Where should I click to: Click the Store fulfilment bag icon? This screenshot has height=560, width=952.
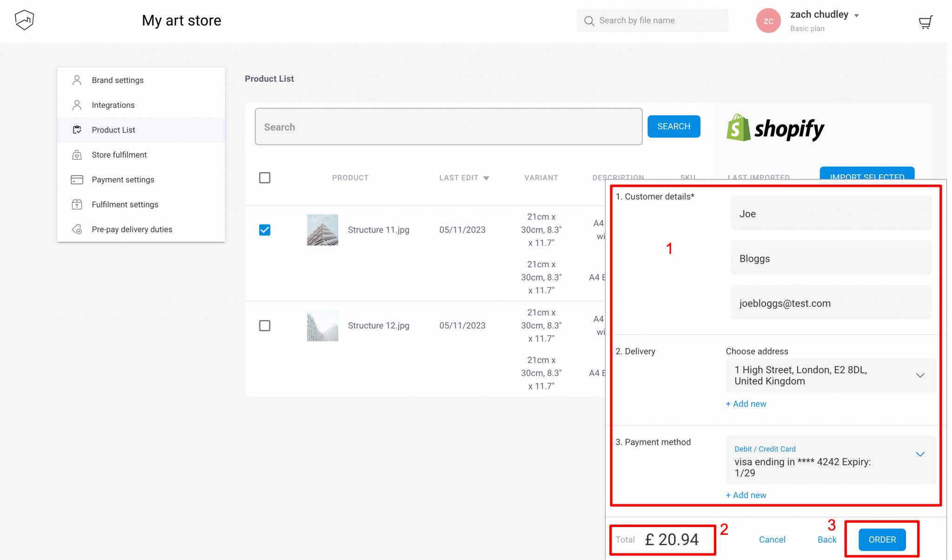click(77, 155)
